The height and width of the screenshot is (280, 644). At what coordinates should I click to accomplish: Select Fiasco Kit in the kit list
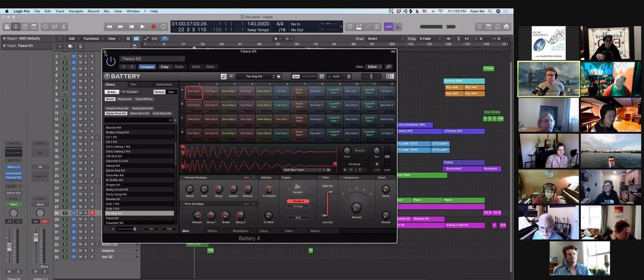tap(139, 218)
